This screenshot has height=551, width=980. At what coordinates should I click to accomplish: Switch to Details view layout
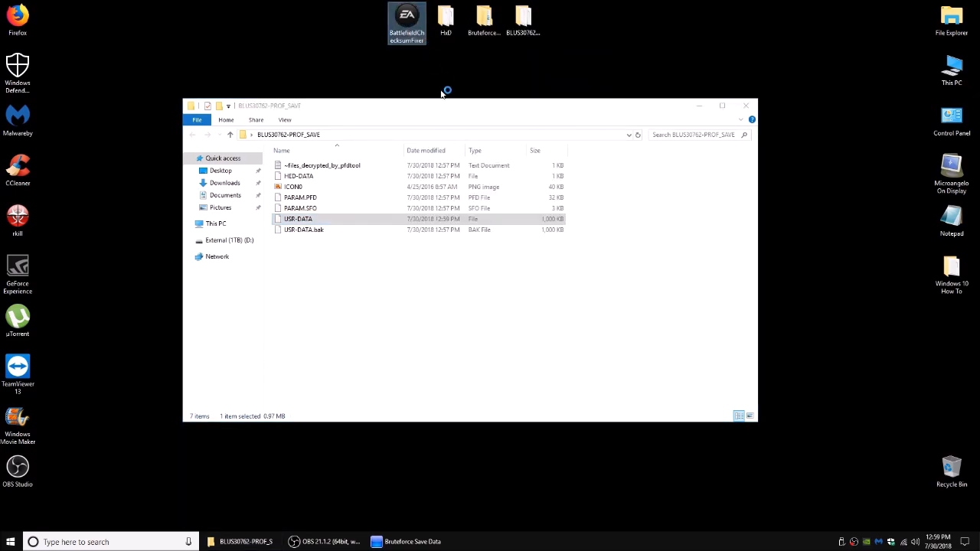(x=738, y=416)
